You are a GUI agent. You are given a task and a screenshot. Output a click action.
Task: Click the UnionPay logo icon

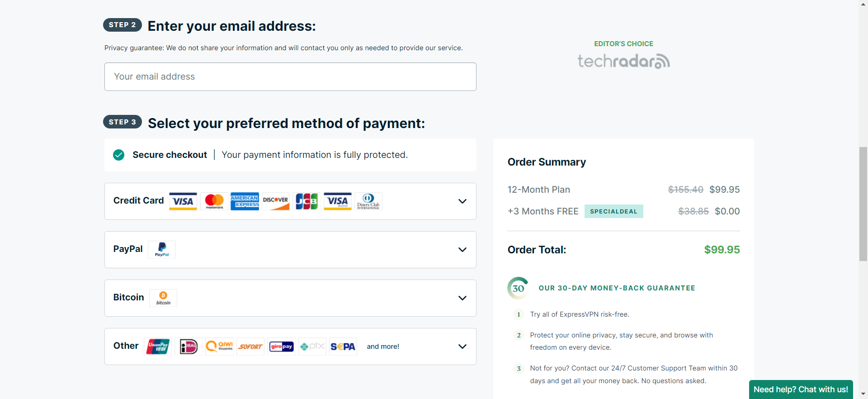[x=158, y=347]
